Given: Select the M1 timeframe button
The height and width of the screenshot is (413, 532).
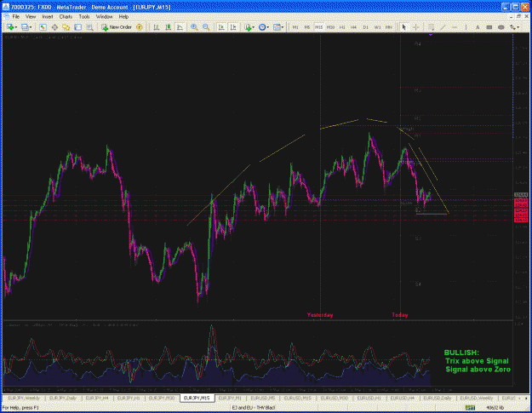Looking at the screenshot, I should click(295, 27).
